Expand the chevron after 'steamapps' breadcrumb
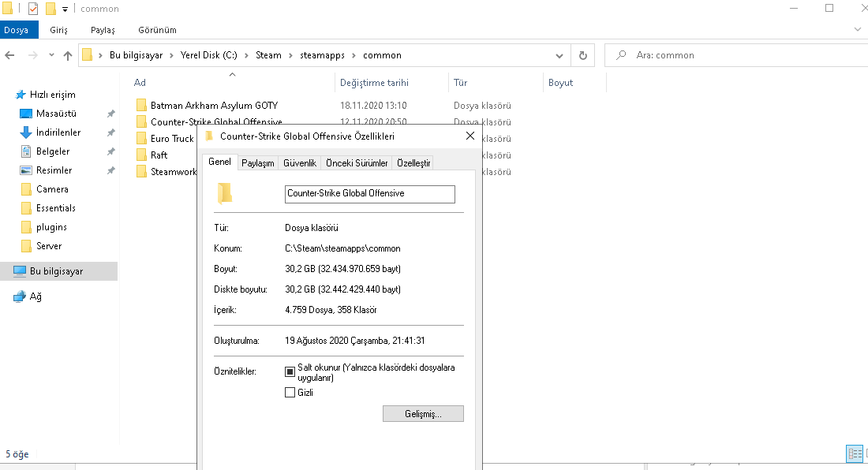The width and height of the screenshot is (868, 470). click(x=354, y=55)
